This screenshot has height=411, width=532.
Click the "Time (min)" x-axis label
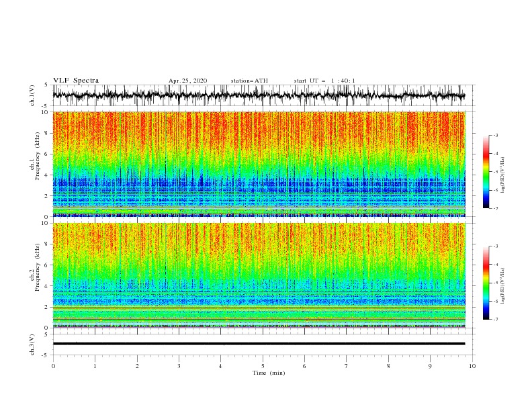tap(269, 373)
